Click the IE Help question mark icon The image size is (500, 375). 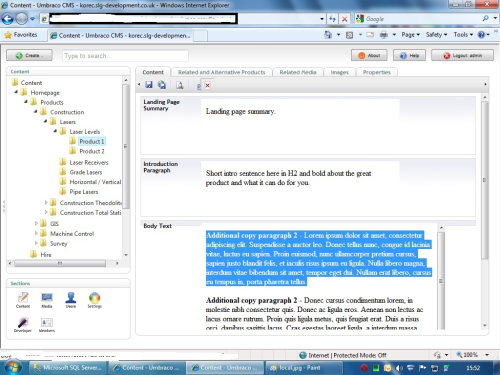tap(481, 35)
